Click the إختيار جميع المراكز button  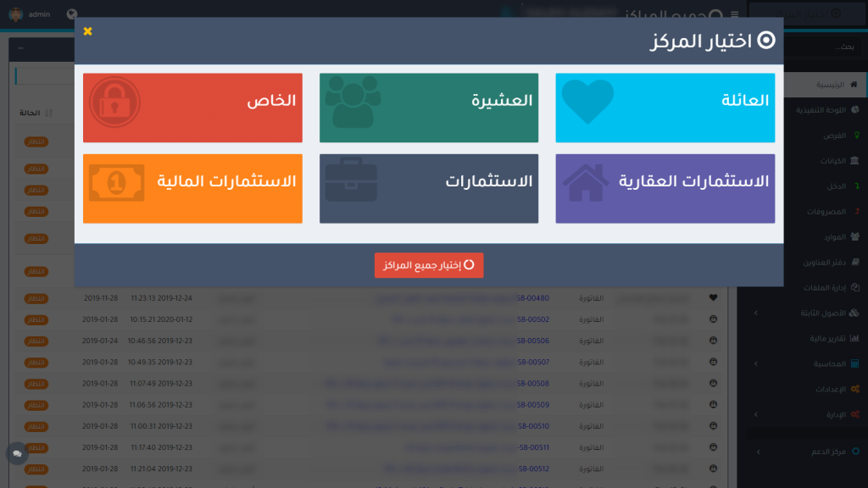[x=429, y=265]
